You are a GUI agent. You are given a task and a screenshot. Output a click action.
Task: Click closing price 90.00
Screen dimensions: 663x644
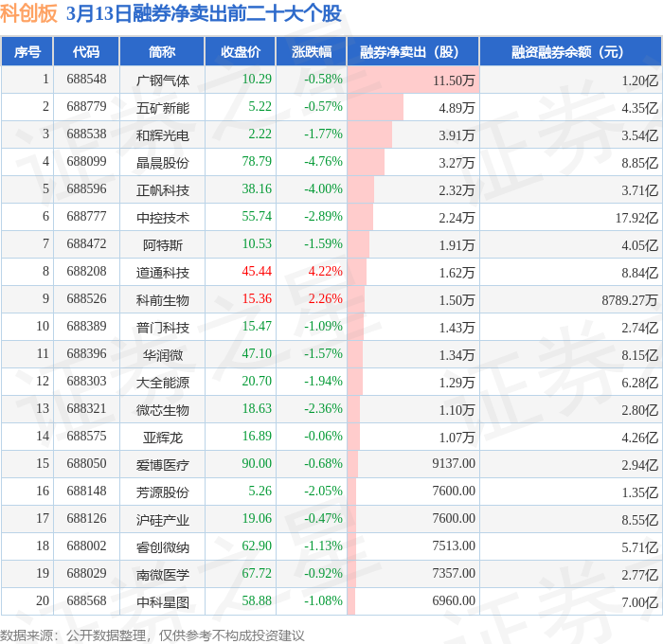point(257,464)
